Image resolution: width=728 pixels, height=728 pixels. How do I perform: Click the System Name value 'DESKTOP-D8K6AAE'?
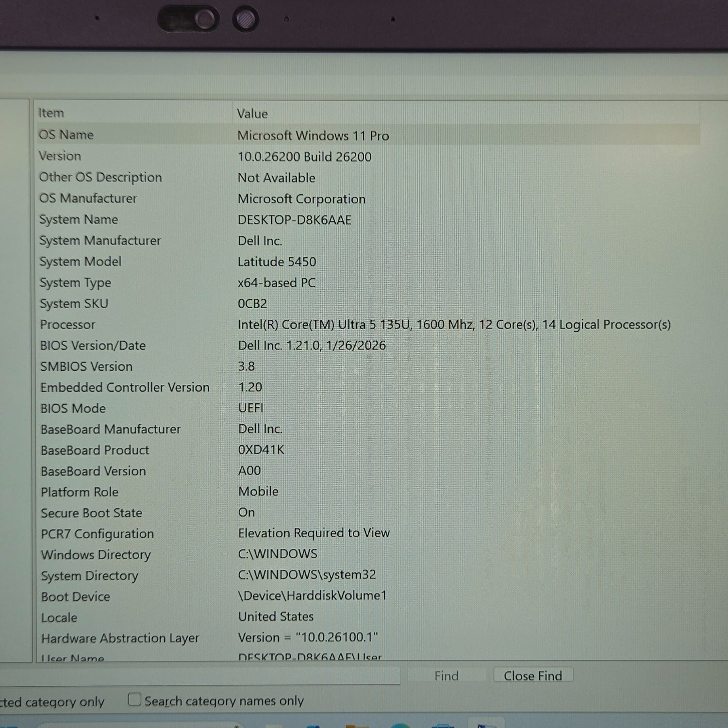pos(294,220)
